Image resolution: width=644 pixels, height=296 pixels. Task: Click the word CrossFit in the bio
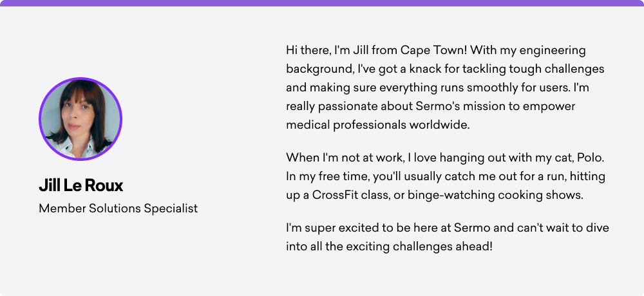coord(335,195)
